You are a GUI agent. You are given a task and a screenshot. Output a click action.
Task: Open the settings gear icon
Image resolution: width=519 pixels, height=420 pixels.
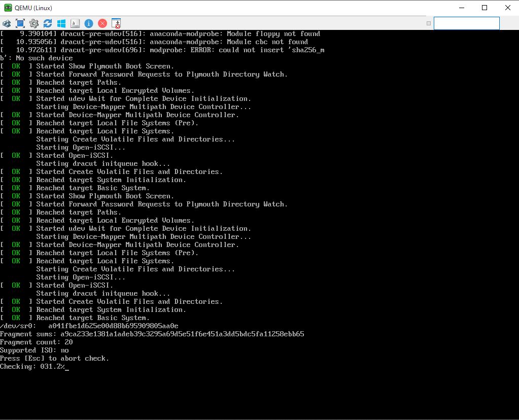point(34,23)
